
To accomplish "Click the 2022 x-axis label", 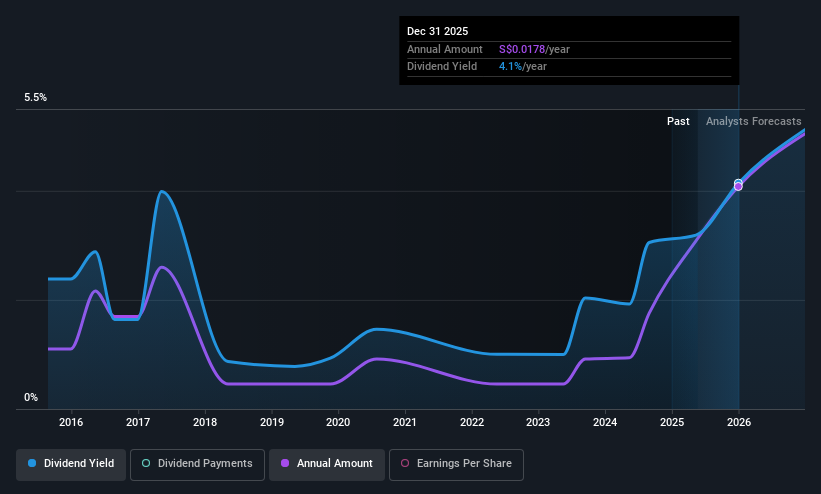I will pos(472,422).
